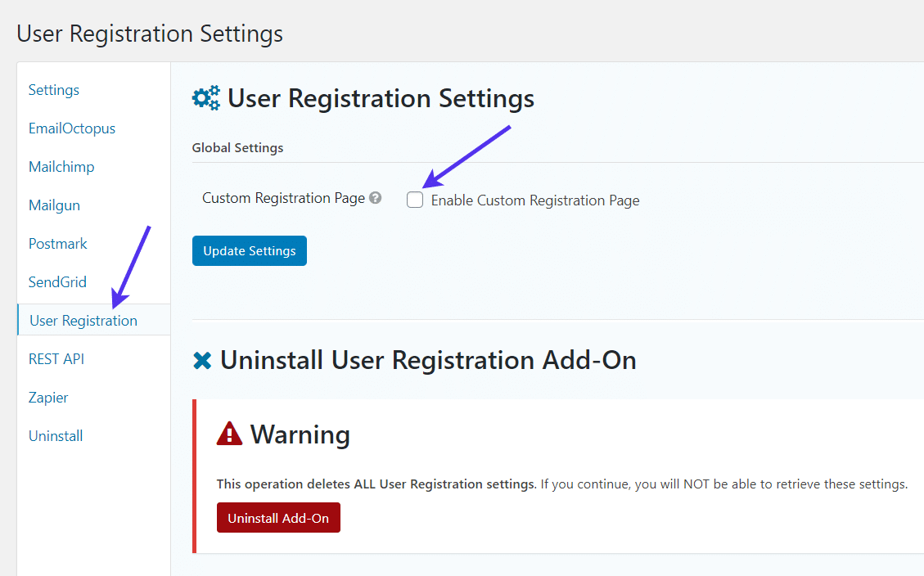Select Postmark in the sidebar

57,243
